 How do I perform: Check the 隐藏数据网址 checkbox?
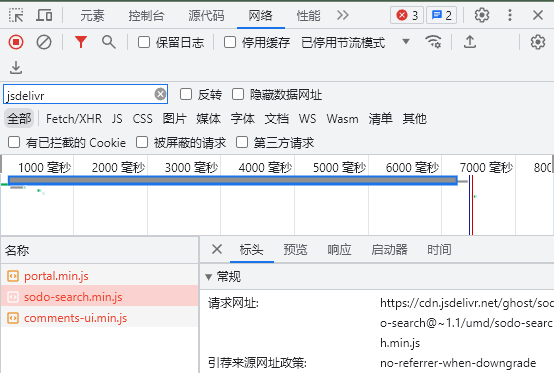click(x=238, y=94)
